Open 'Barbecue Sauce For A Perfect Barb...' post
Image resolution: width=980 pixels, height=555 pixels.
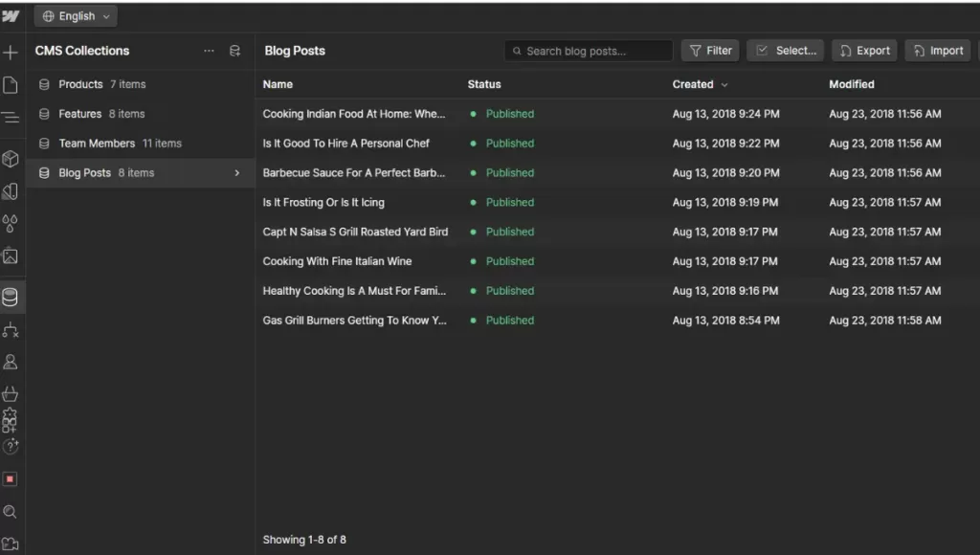[x=354, y=173]
